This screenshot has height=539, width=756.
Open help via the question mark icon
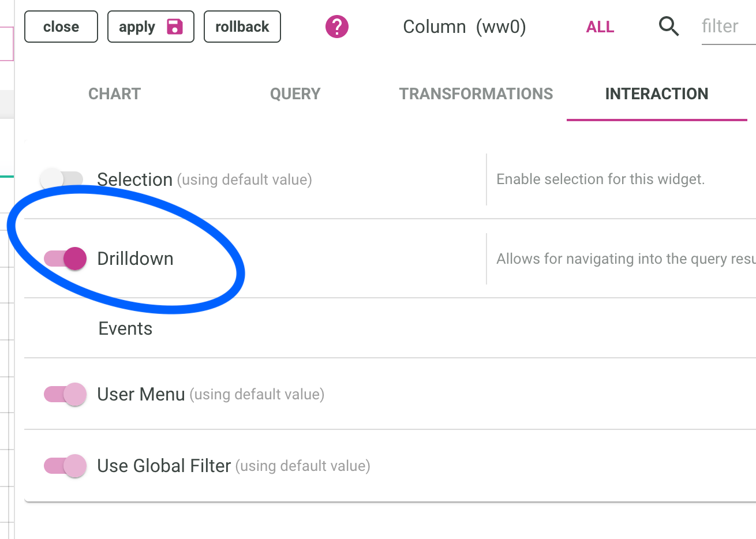337,27
